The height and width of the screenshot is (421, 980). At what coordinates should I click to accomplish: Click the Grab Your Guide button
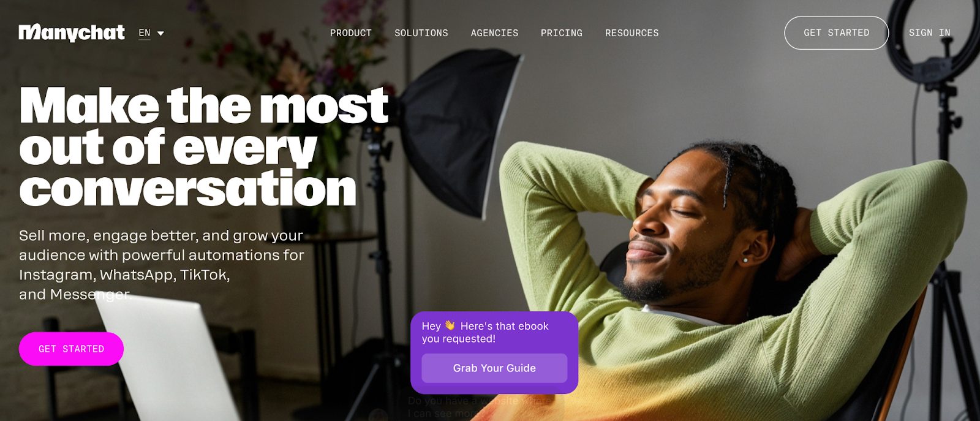(x=494, y=368)
